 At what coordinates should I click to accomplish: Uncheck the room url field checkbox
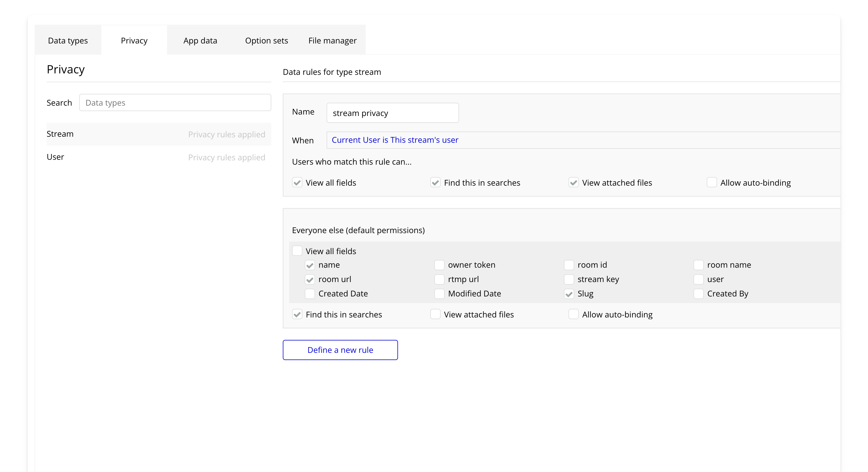[x=310, y=279]
